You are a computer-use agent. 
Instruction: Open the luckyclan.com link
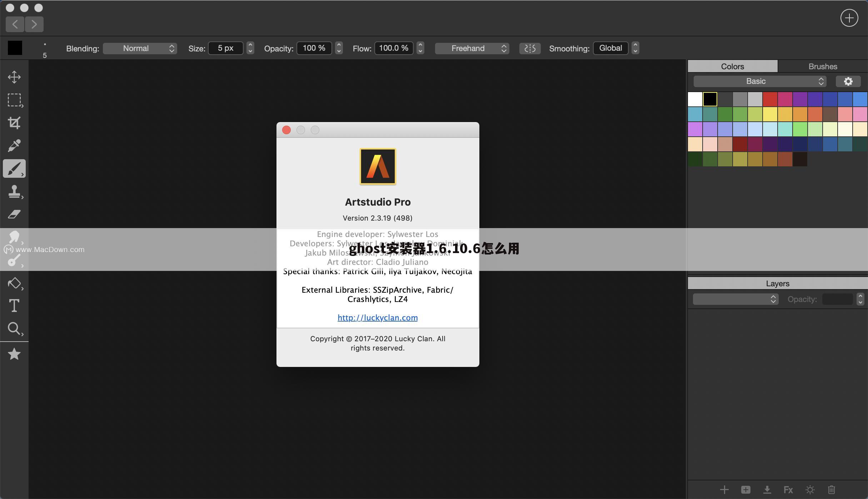(x=378, y=318)
